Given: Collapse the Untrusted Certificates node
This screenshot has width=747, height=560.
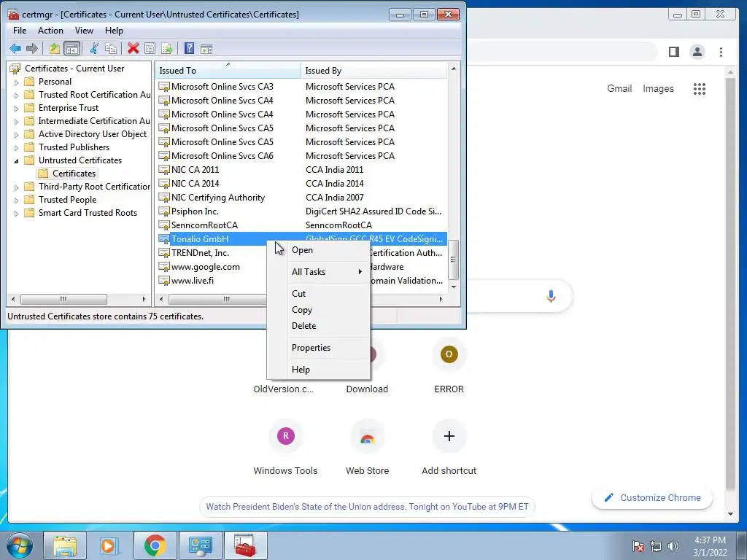Looking at the screenshot, I should (16, 161).
